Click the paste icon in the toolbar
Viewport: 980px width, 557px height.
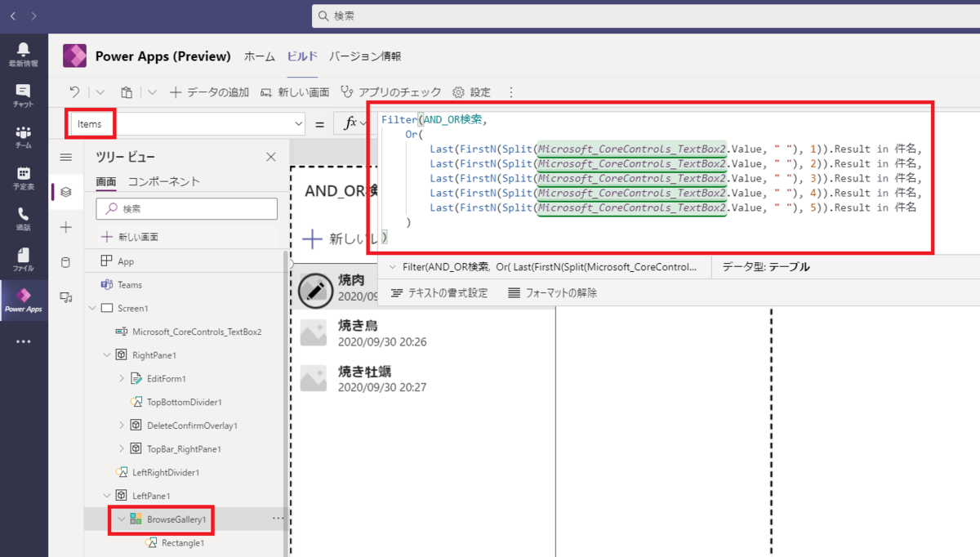coord(127,92)
